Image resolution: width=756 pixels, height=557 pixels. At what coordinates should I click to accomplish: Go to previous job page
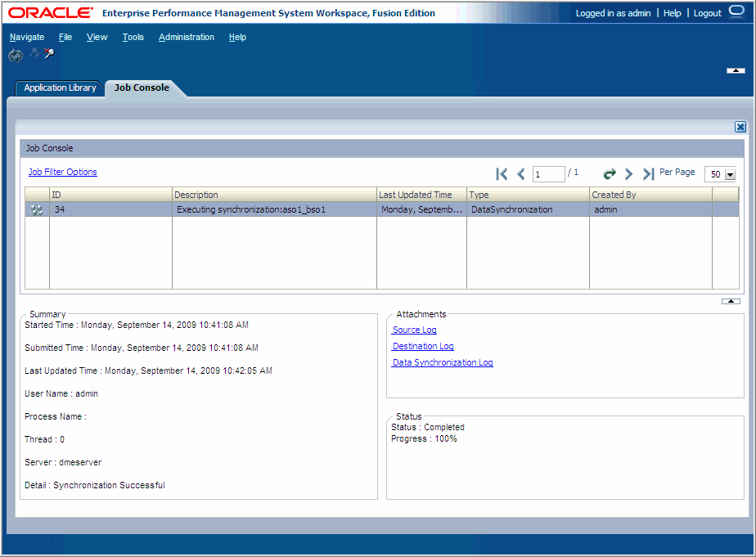[521, 173]
